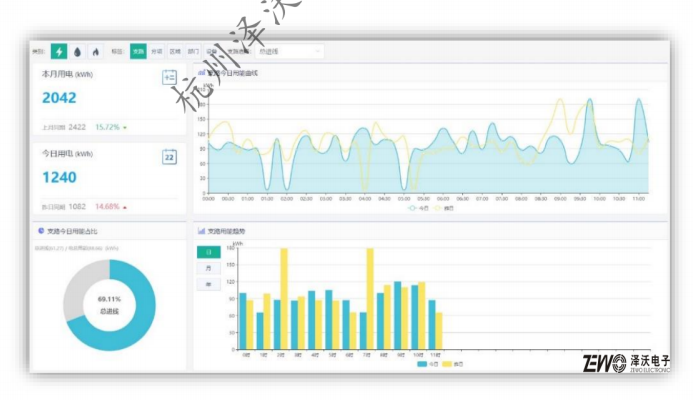Click the tall yellow bar at 2时
The width and height of the screenshot is (693, 400).
tap(284, 299)
